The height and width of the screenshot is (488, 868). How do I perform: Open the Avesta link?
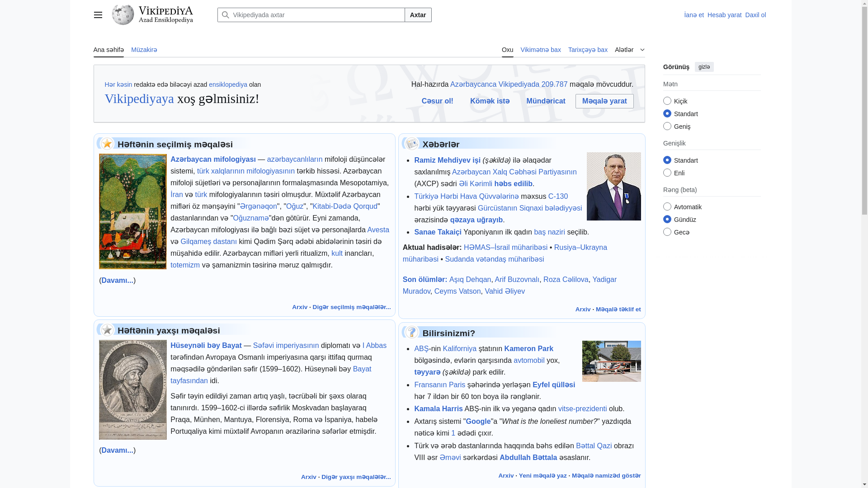[378, 230]
